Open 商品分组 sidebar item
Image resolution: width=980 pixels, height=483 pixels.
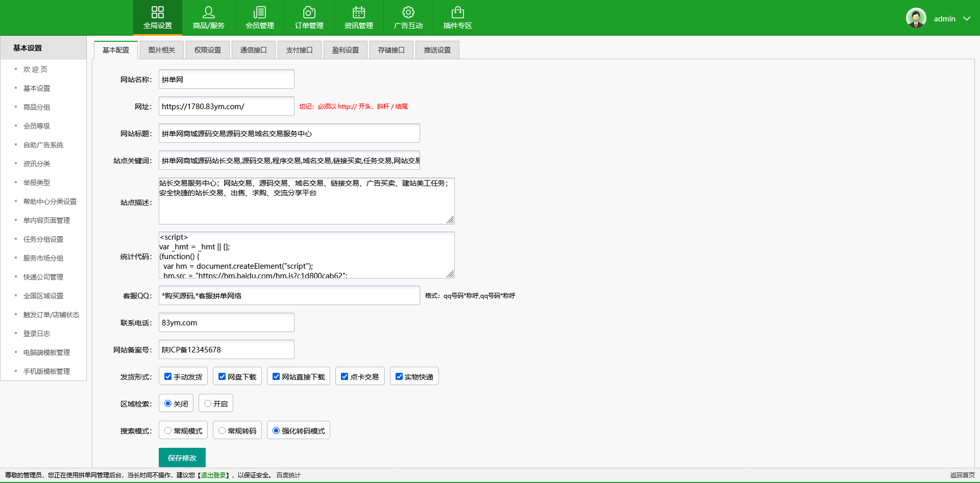pos(37,107)
